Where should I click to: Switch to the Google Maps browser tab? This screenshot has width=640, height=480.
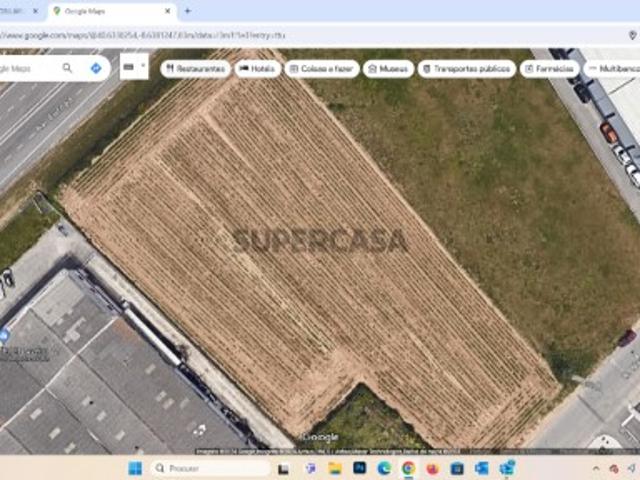[x=105, y=11]
